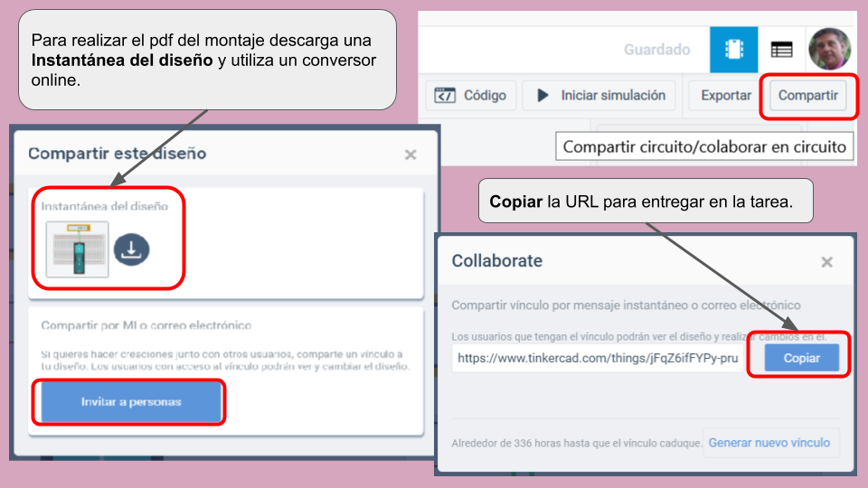
Task: Click the Guardado status text
Action: pos(657,50)
